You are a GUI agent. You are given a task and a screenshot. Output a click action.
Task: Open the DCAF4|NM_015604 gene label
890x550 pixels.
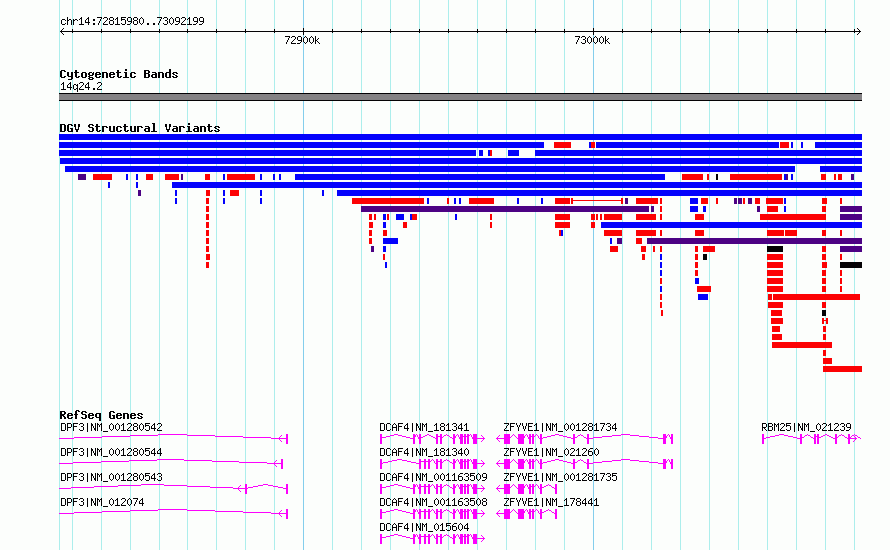tap(424, 527)
